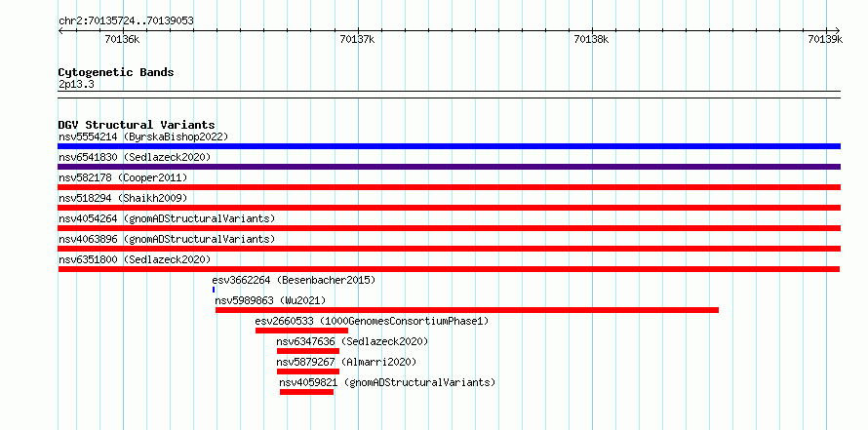Click the 70136k ruler position
868x430 pixels.
122,39
